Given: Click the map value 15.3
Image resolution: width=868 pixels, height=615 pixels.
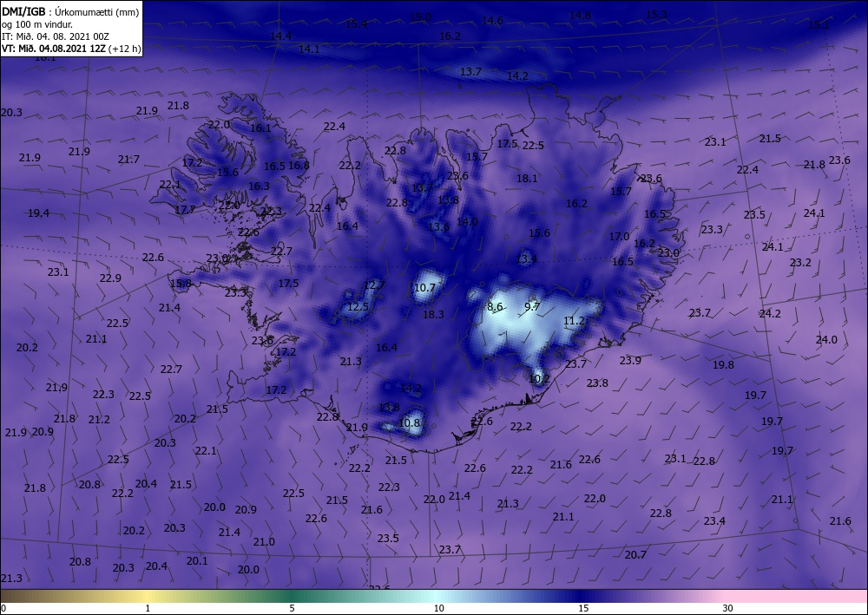Looking at the screenshot, I should [656, 15].
